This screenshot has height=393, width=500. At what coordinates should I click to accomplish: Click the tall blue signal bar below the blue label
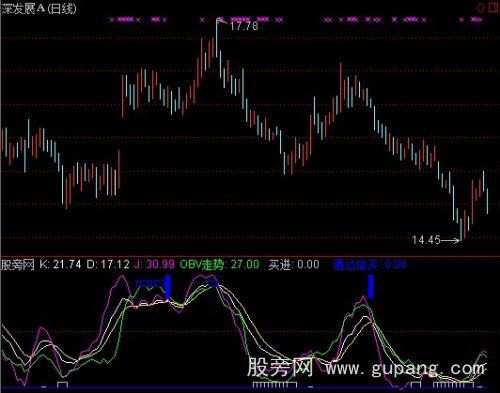coord(371,287)
